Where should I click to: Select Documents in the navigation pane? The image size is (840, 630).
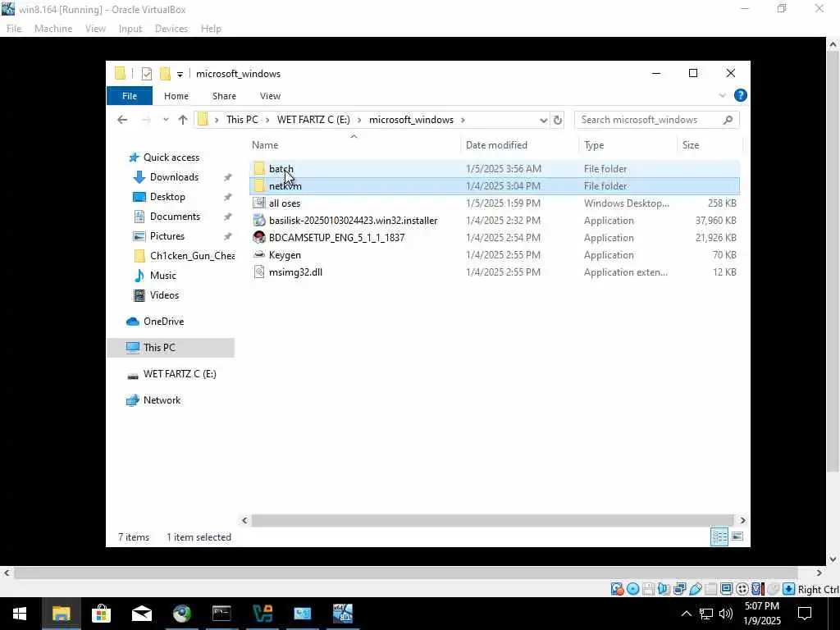(175, 217)
